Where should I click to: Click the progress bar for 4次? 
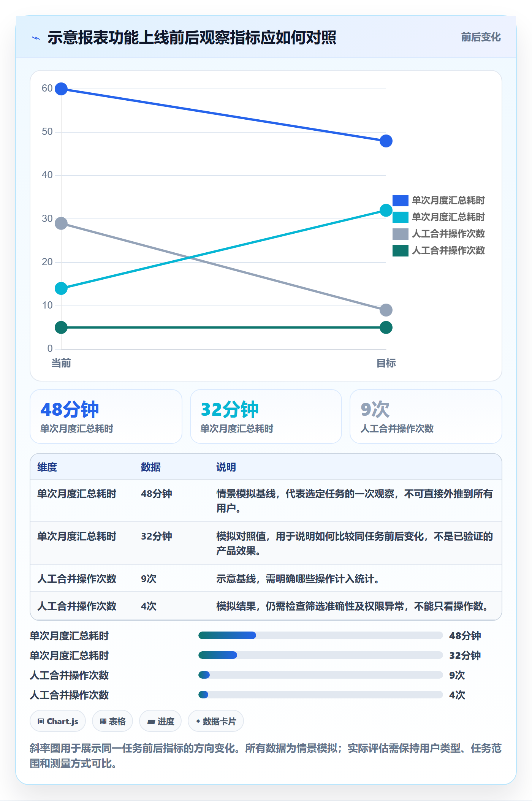[x=321, y=695]
